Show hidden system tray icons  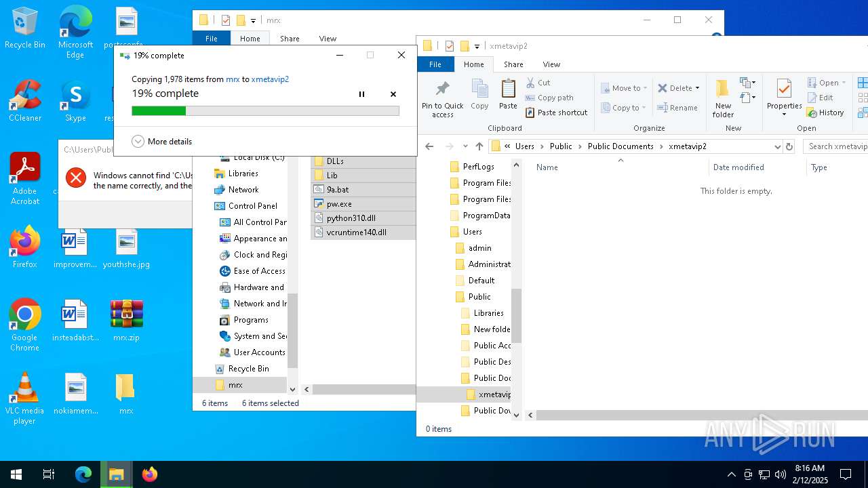pyautogui.click(x=731, y=474)
